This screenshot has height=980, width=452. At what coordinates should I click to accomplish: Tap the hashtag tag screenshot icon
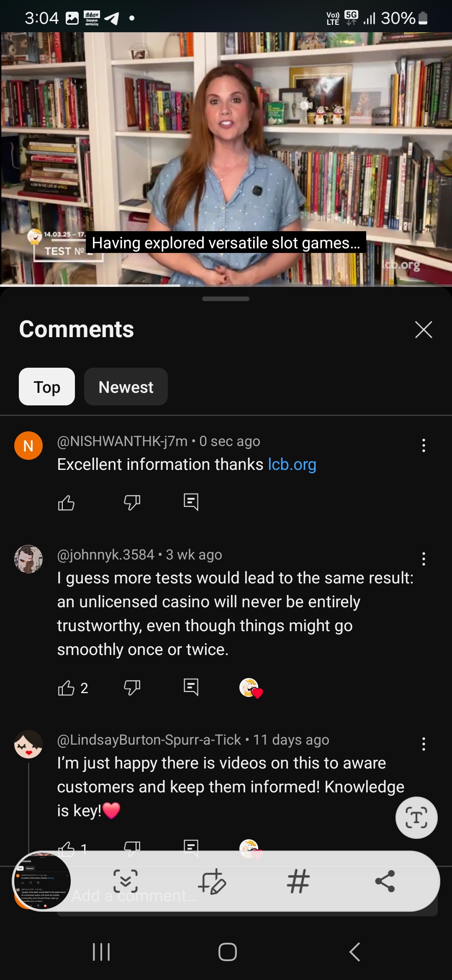tap(298, 881)
